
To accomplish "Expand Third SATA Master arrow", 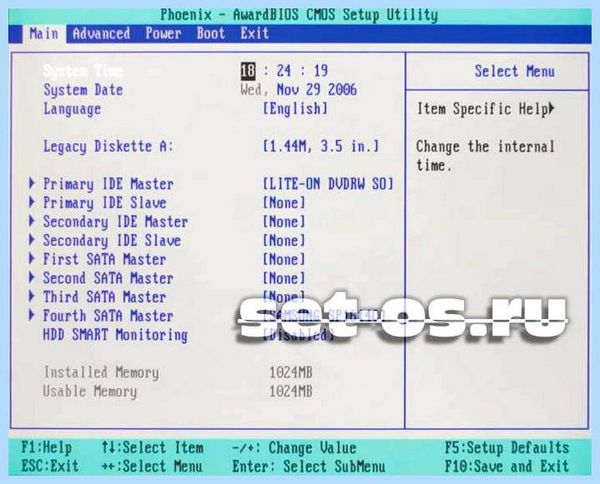I will tap(32, 296).
